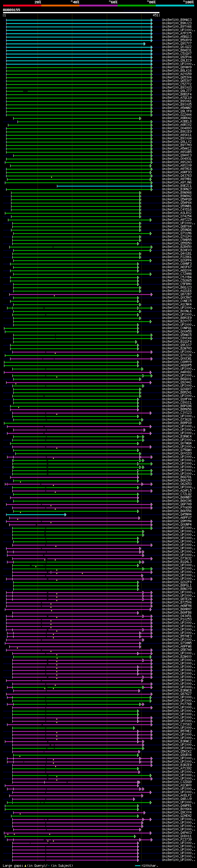Select the UniRef100_Q43763 hit label
This screenshot has height=868, width=197.
pyautogui.click(x=177, y=176)
